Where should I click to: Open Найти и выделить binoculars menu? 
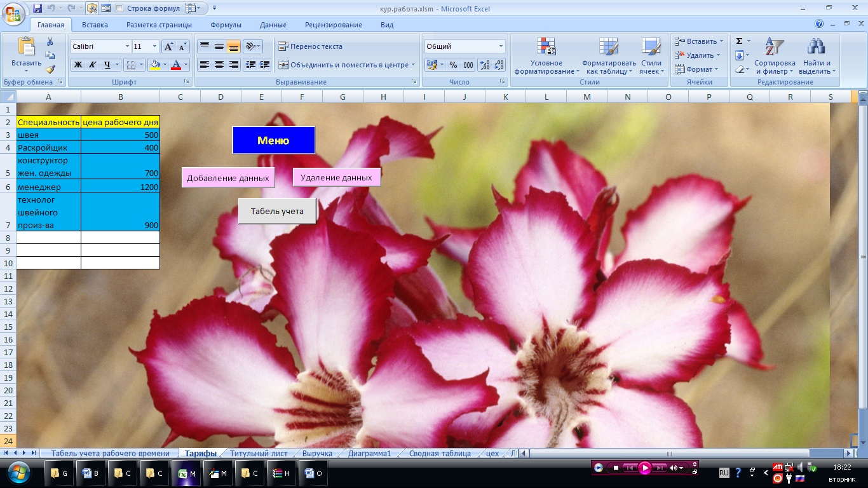(x=817, y=56)
